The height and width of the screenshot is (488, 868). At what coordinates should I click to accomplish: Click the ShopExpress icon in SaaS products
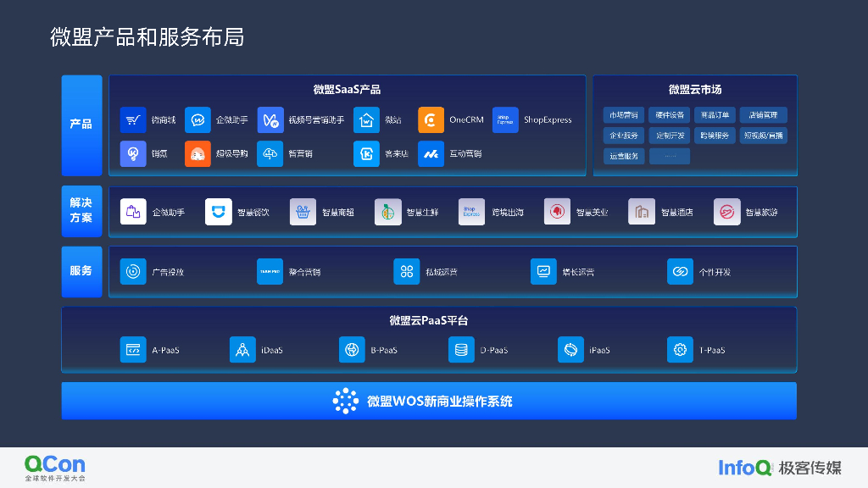505,120
